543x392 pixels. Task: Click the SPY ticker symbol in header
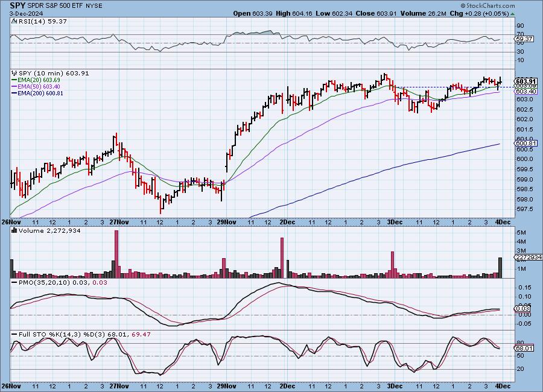coord(17,5)
